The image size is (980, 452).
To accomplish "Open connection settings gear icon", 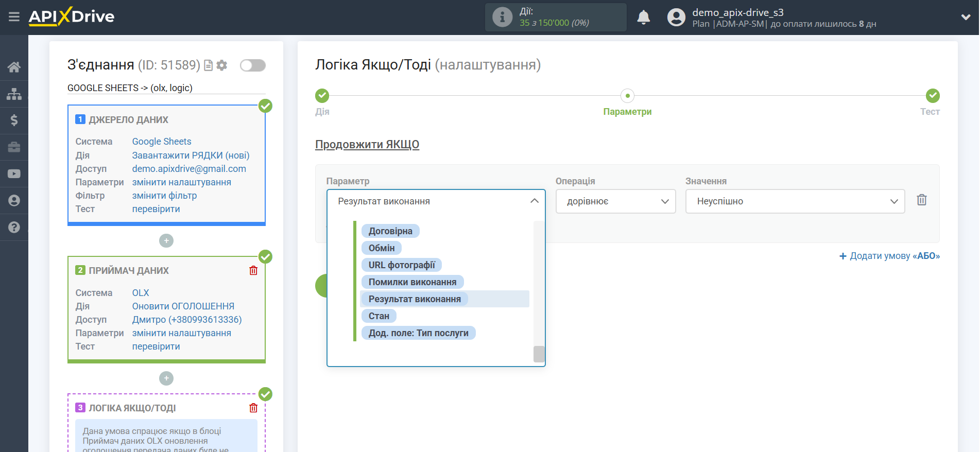I will point(222,65).
